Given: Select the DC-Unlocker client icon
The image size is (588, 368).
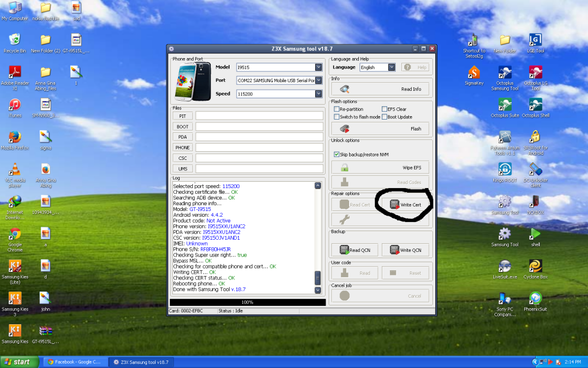Looking at the screenshot, I should 536,175.
